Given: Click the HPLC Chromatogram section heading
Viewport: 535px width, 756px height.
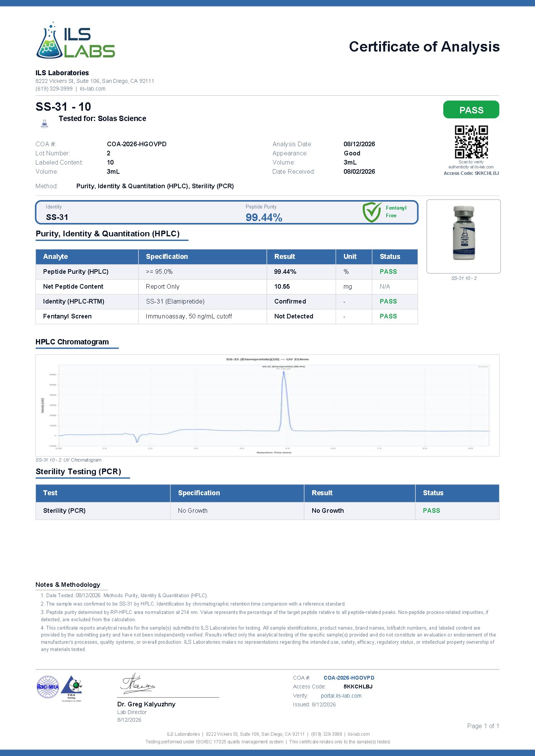Looking at the screenshot, I should (72, 342).
